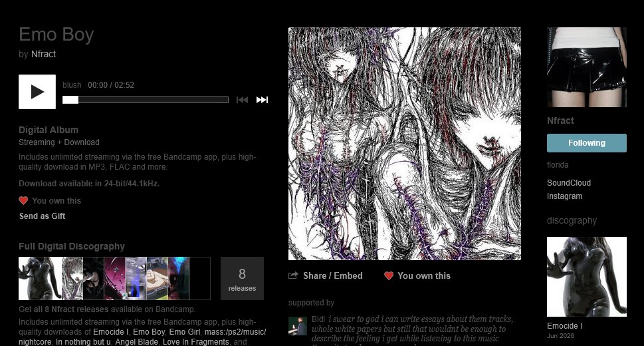Click Send as Gift
The image size is (644, 346).
tap(42, 216)
